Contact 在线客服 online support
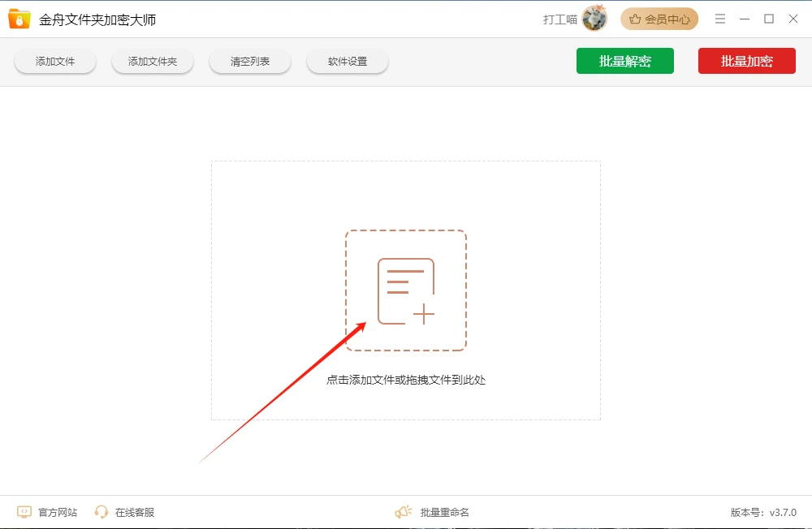This screenshot has width=812, height=529. coord(135,513)
